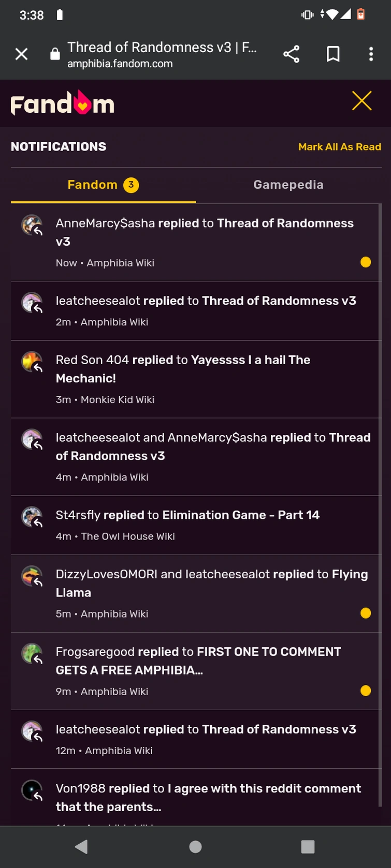Tap unread dot on Frogsaregood notification

366,691
